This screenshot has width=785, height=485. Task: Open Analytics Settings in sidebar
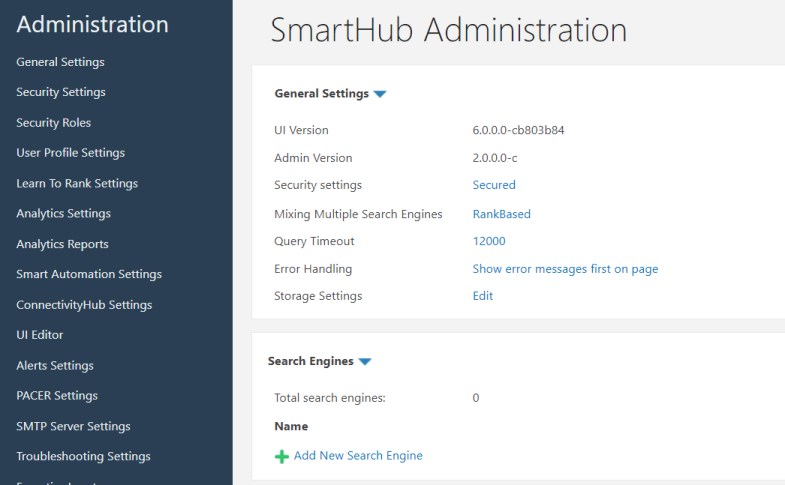pos(63,213)
